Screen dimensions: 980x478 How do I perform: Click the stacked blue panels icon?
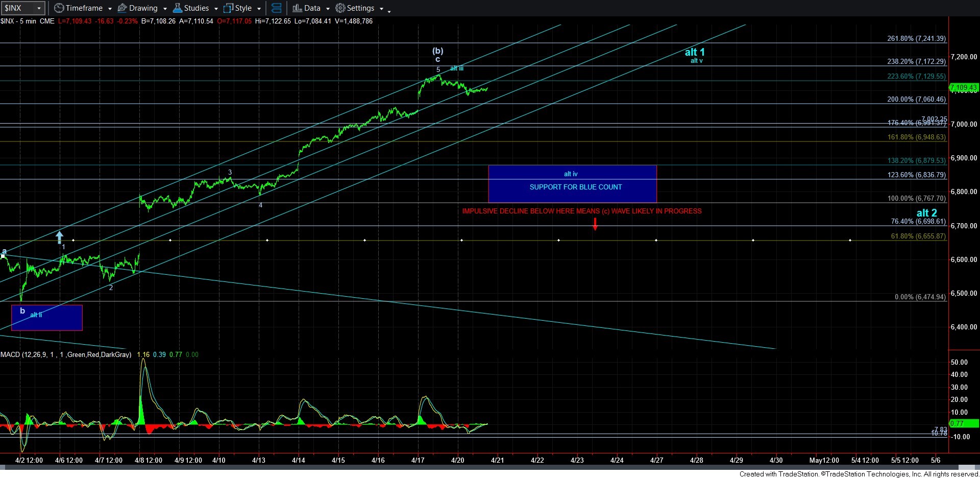coord(276,8)
